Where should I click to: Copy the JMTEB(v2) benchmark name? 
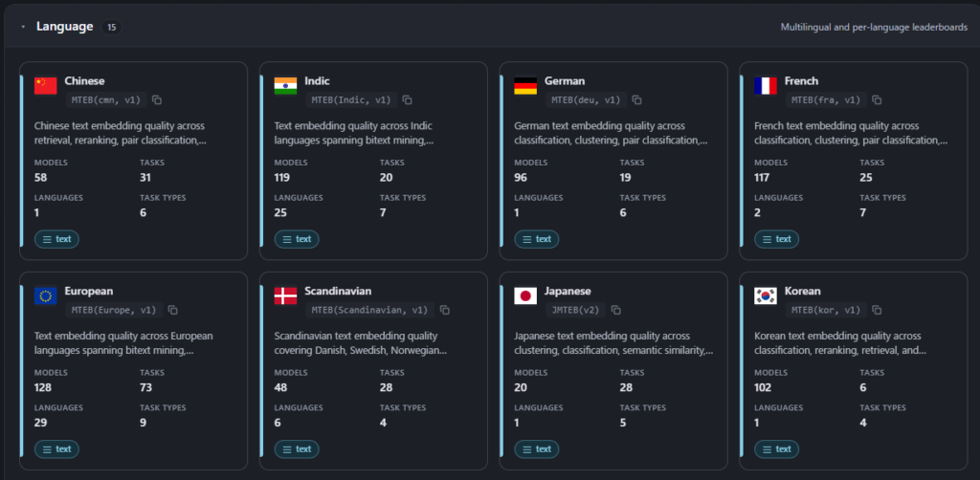coord(615,310)
